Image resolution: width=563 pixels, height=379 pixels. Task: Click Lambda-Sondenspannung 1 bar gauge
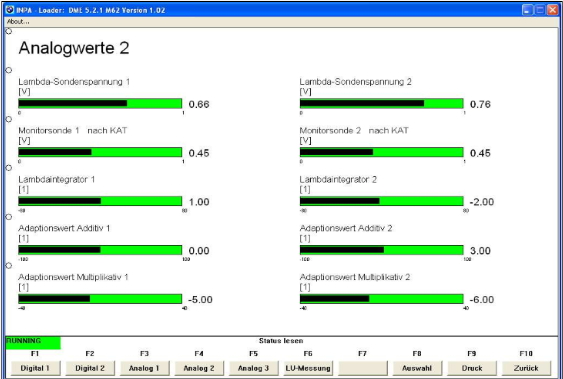click(x=100, y=104)
